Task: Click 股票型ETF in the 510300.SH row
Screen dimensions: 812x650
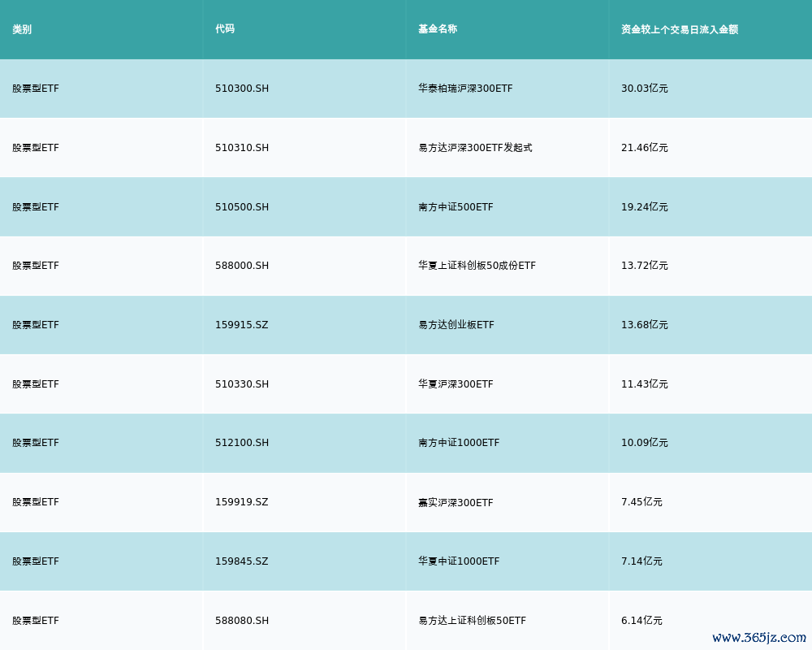Action: tap(36, 89)
